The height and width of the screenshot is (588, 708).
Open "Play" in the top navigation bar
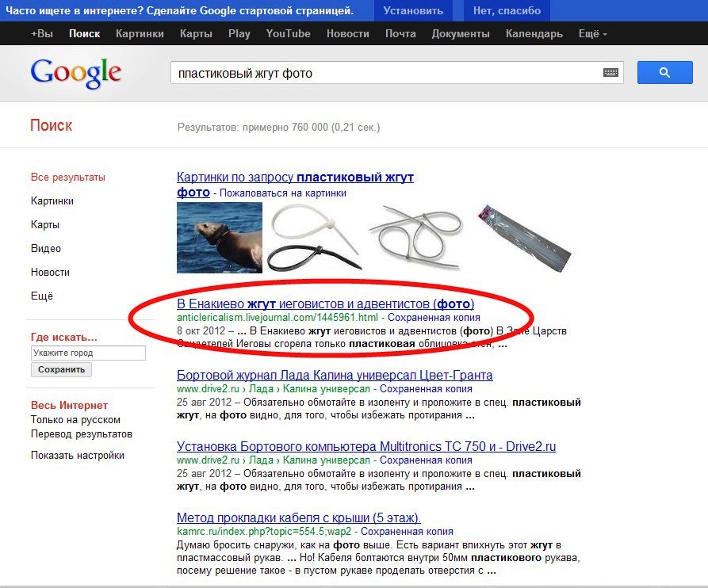[239, 34]
